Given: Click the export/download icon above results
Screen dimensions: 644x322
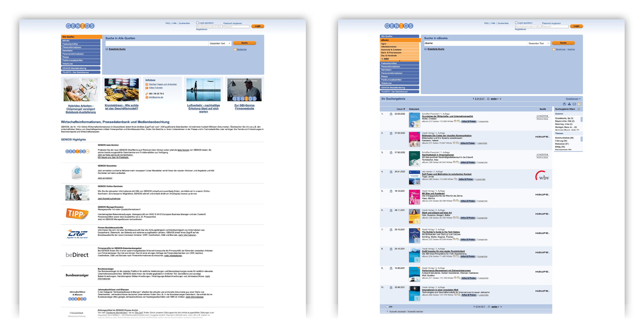Looking at the screenshot, I should click(569, 104).
